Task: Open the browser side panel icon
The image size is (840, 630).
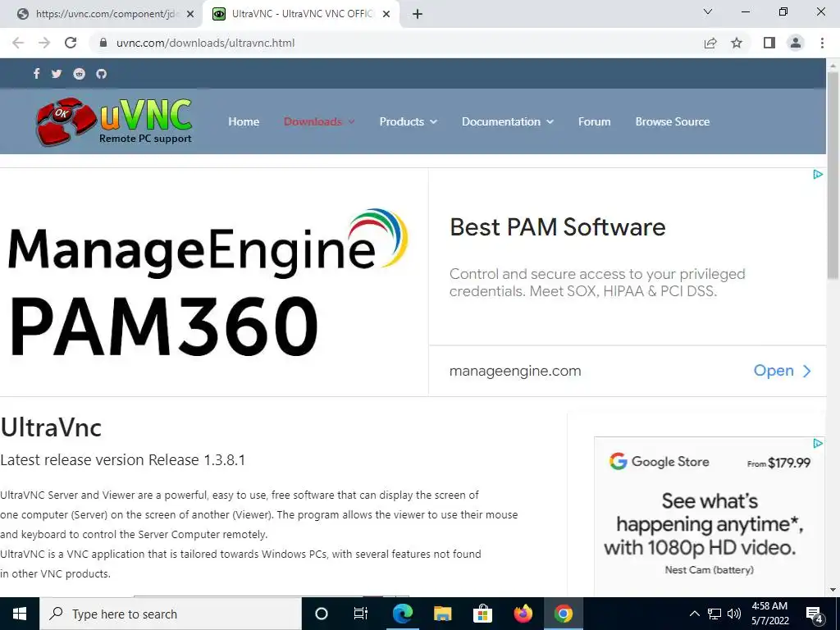Action: click(769, 43)
